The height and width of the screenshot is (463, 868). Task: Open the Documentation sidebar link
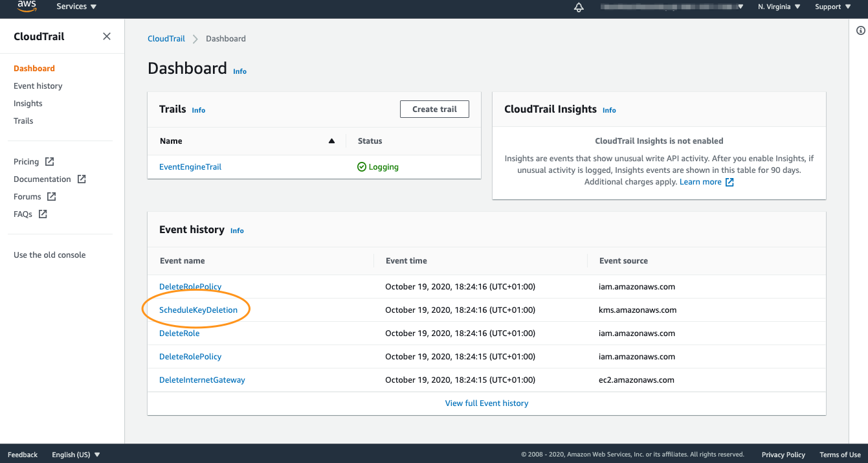42,179
